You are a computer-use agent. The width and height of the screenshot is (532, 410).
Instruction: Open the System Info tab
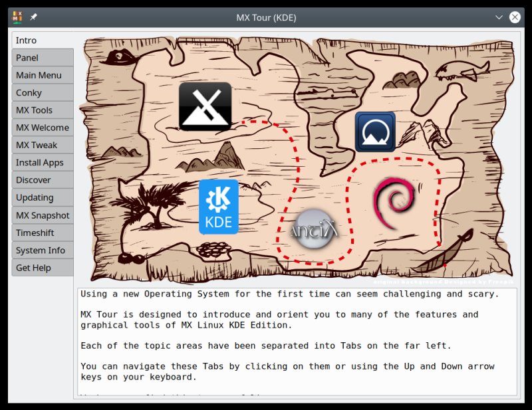tap(43, 251)
